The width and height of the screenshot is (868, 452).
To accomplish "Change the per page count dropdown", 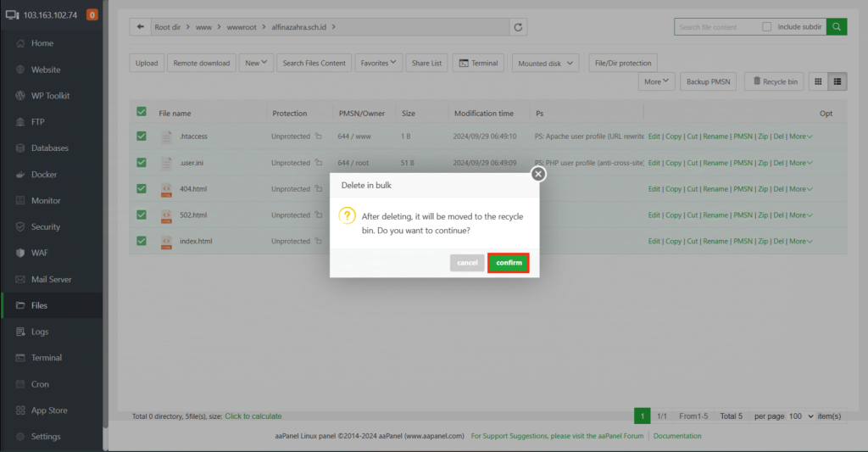I will tap(800, 416).
